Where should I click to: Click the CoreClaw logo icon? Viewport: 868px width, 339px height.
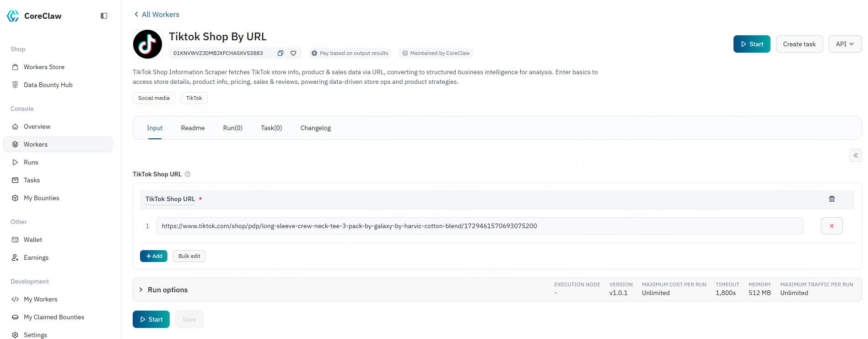13,16
